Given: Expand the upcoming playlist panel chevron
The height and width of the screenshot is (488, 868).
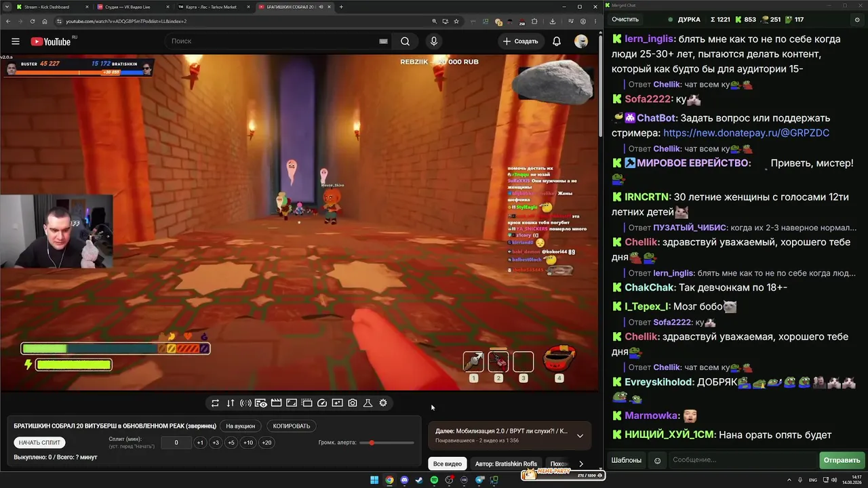Looking at the screenshot, I should point(580,436).
